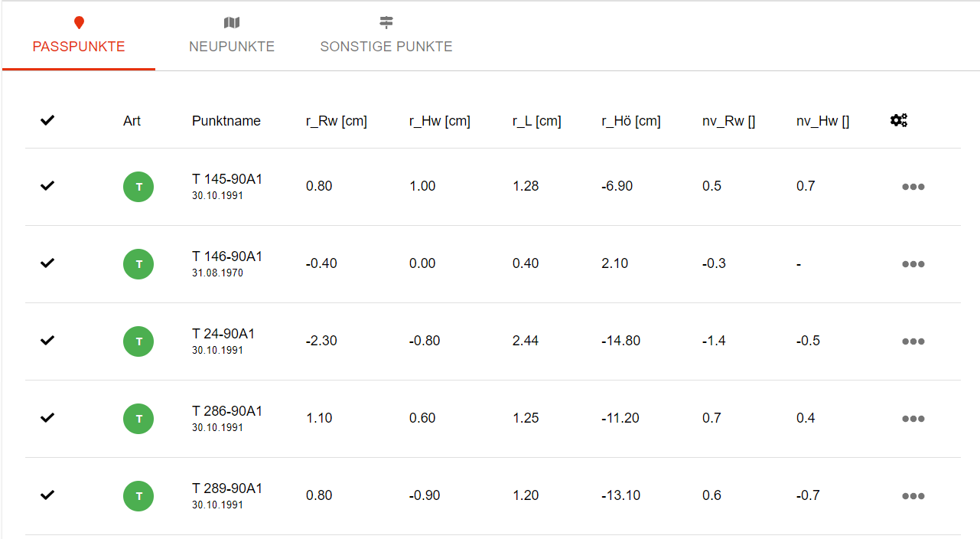This screenshot has width=980, height=539.
Task: Click the green T icon for T 145-90A1
Action: tap(138, 187)
